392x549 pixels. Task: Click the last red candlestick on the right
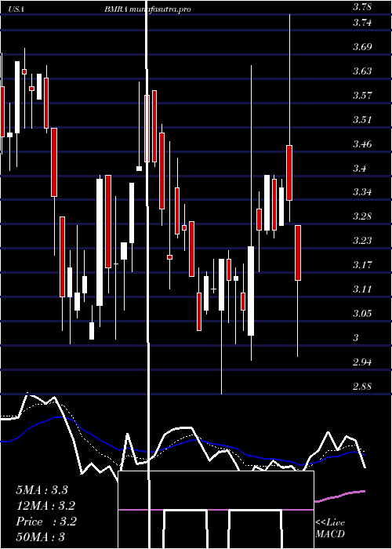(298, 253)
